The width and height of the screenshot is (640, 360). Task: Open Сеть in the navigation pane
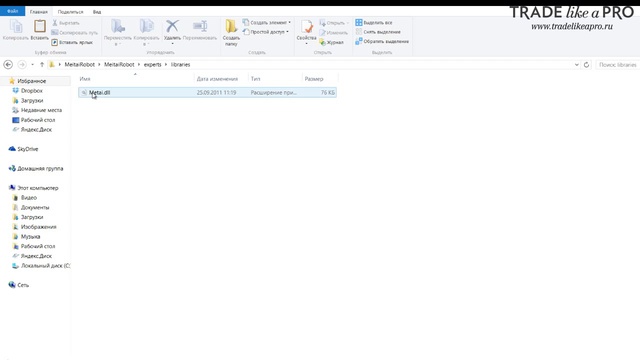click(23, 285)
